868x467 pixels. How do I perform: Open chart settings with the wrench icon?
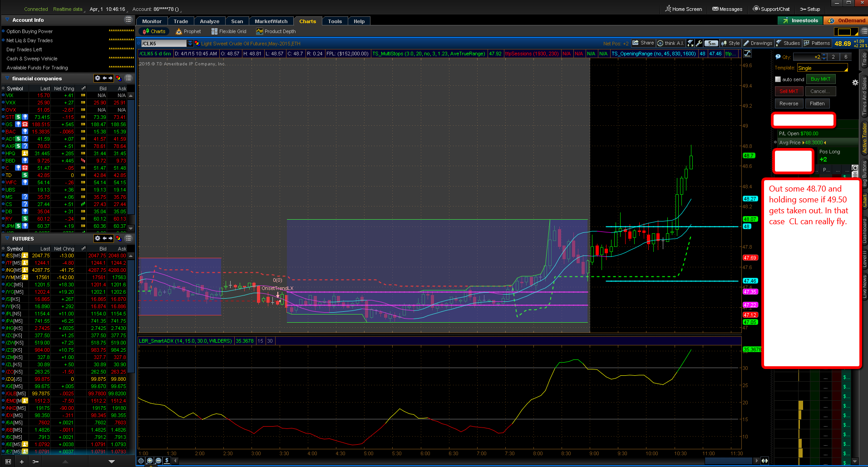tap(699, 43)
